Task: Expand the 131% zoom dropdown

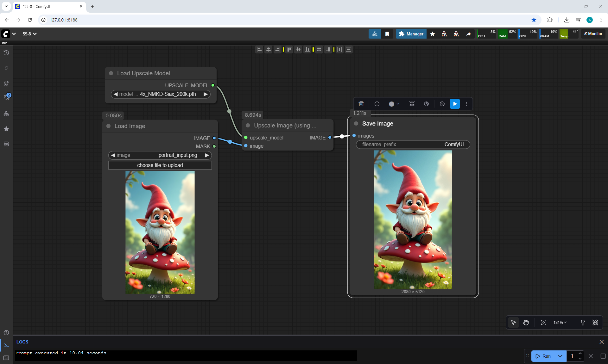Action: [x=560, y=322]
